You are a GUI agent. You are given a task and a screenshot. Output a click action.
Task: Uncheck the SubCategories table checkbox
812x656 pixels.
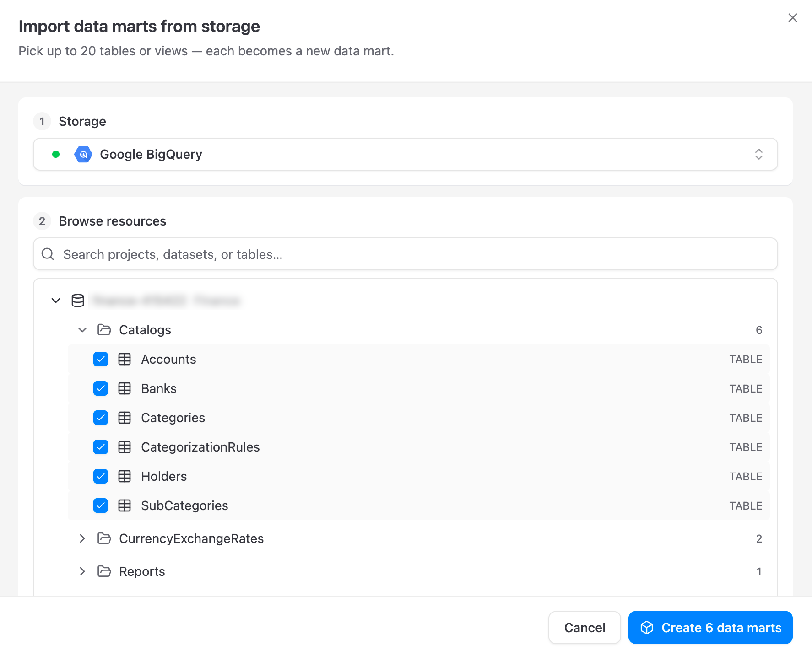click(x=101, y=505)
